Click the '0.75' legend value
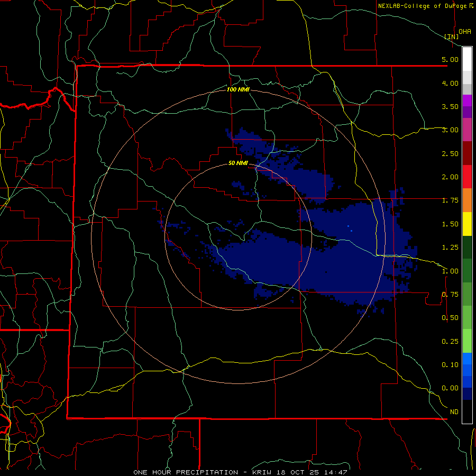This screenshot has width=476, height=476. (x=450, y=295)
